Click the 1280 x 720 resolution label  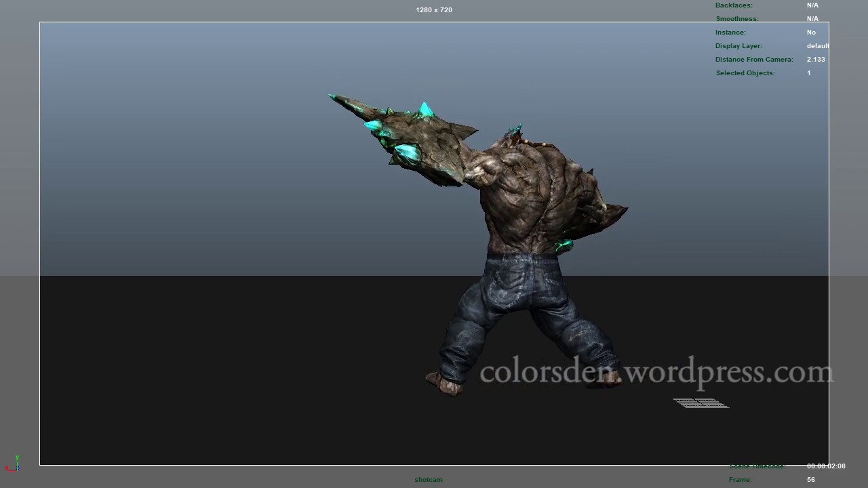(434, 9)
